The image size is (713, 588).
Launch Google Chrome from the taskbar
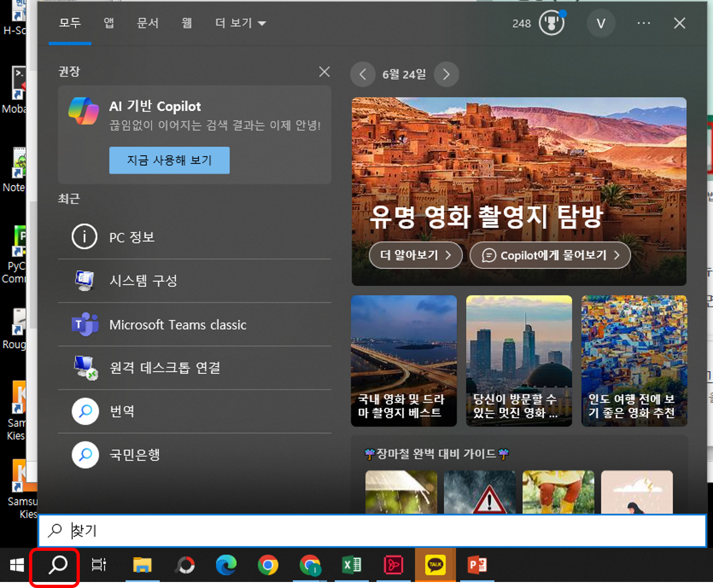267,565
